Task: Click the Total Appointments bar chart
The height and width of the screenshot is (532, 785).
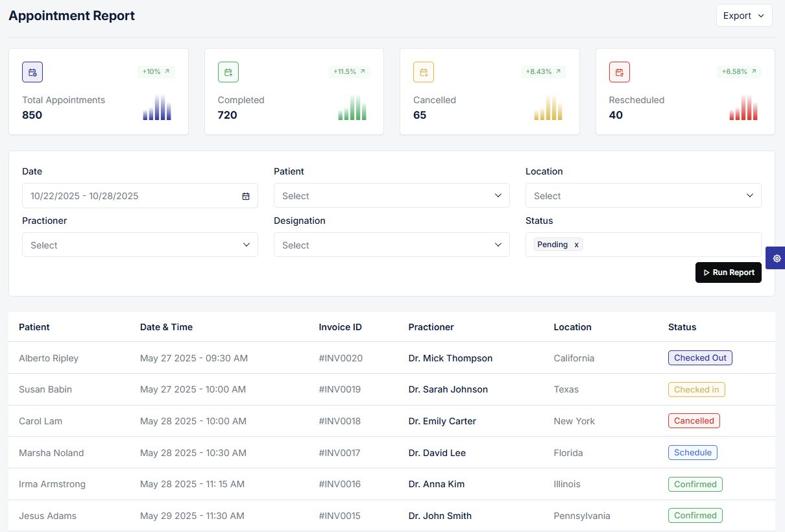Action: click(x=157, y=107)
